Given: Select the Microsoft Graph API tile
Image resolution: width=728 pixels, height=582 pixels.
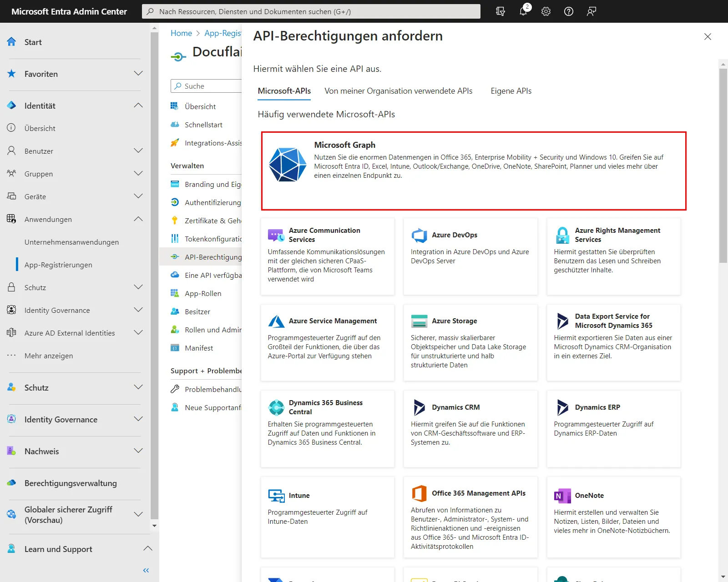Looking at the screenshot, I should [473, 171].
